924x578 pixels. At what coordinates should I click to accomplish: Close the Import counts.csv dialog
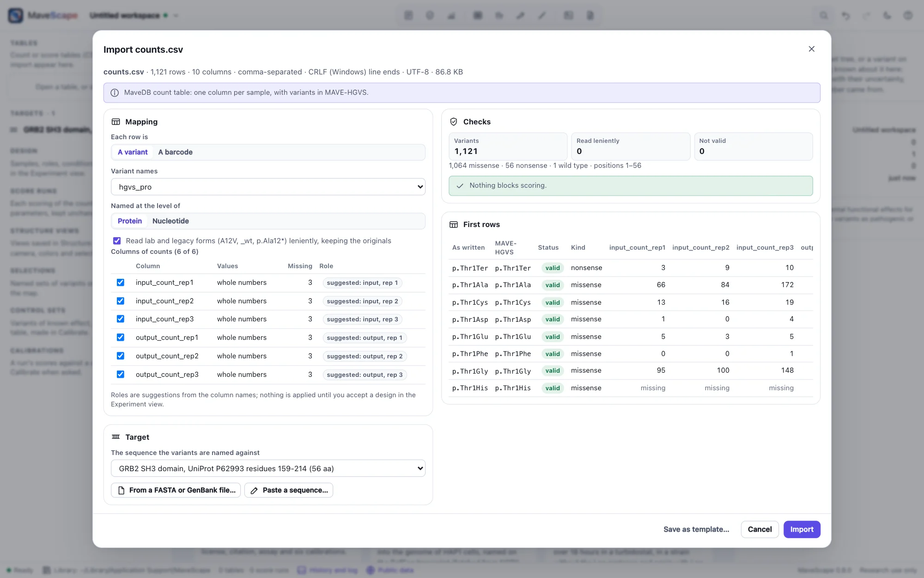811,49
